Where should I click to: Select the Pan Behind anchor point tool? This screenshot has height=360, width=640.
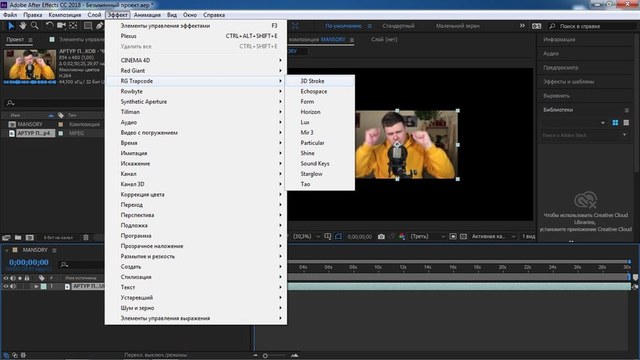(73, 26)
